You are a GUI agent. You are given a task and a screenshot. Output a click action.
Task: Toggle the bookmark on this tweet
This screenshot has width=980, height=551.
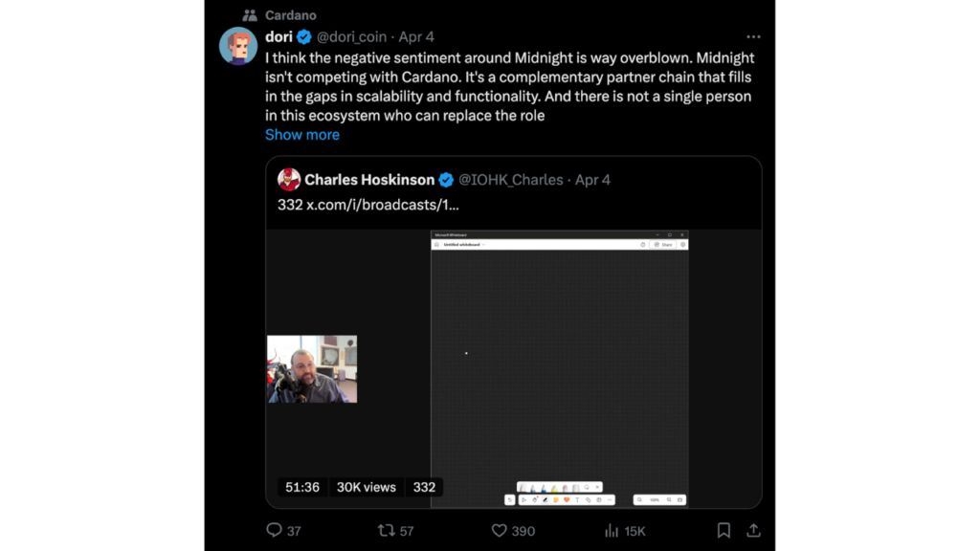pyautogui.click(x=724, y=530)
